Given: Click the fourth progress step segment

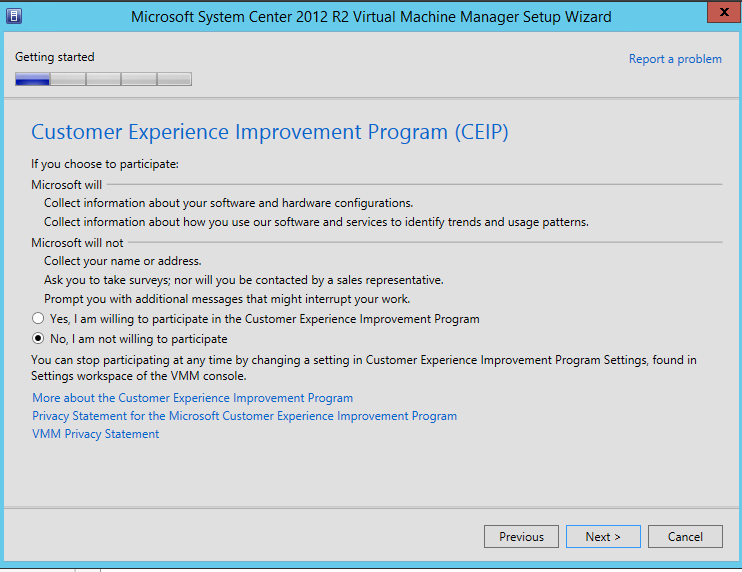Looking at the screenshot, I should coord(139,80).
